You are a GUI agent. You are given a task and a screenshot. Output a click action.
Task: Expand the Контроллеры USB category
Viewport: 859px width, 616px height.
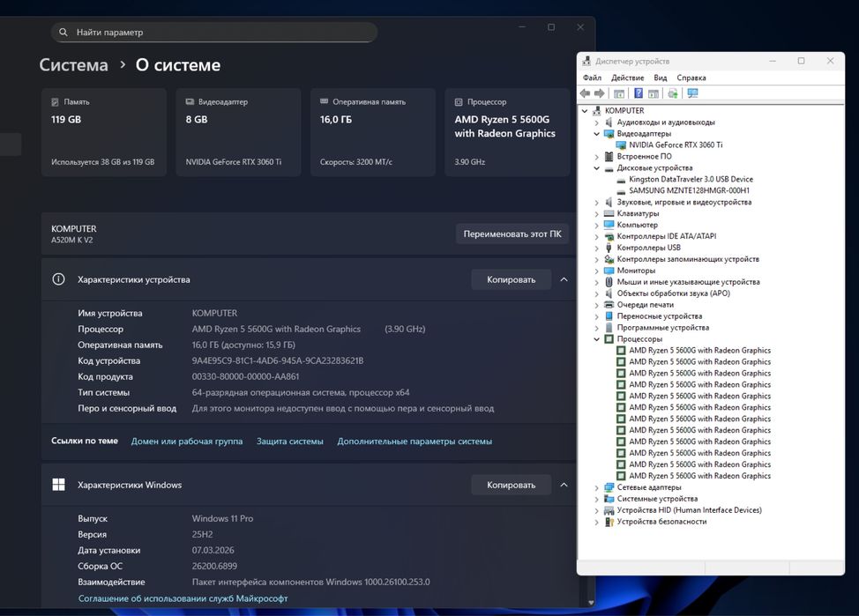(597, 248)
